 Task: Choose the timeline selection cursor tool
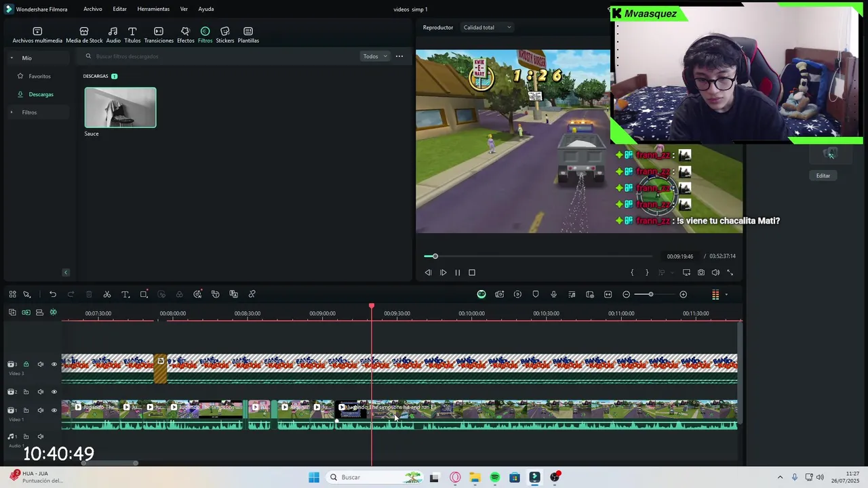tap(27, 294)
